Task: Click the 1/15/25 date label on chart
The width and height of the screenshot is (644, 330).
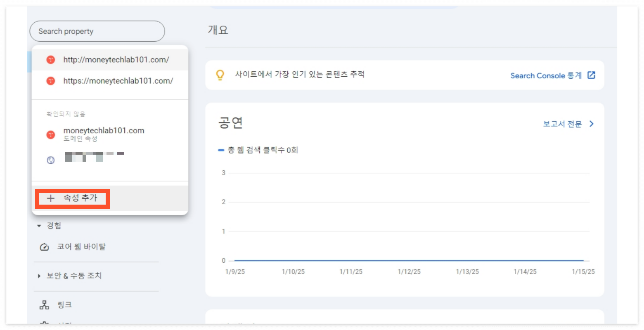Action: 583,272
